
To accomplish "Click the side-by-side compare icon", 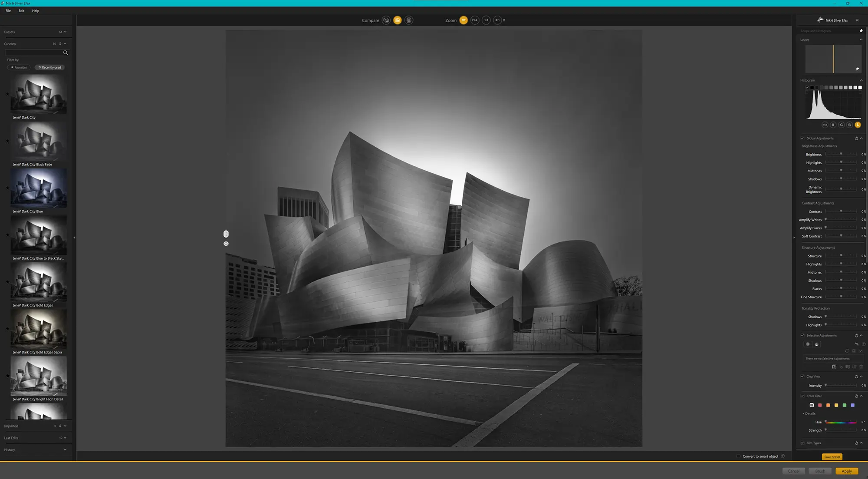I will [409, 20].
